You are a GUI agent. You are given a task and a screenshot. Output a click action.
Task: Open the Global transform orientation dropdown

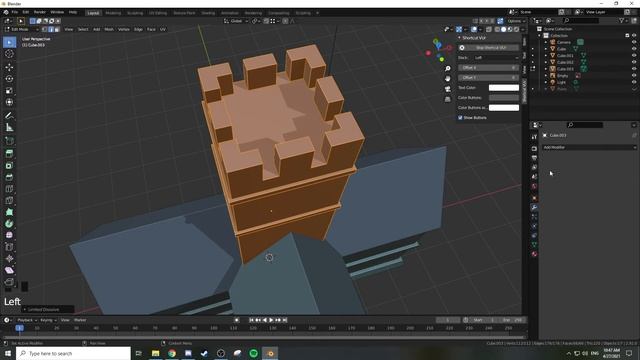coord(236,21)
